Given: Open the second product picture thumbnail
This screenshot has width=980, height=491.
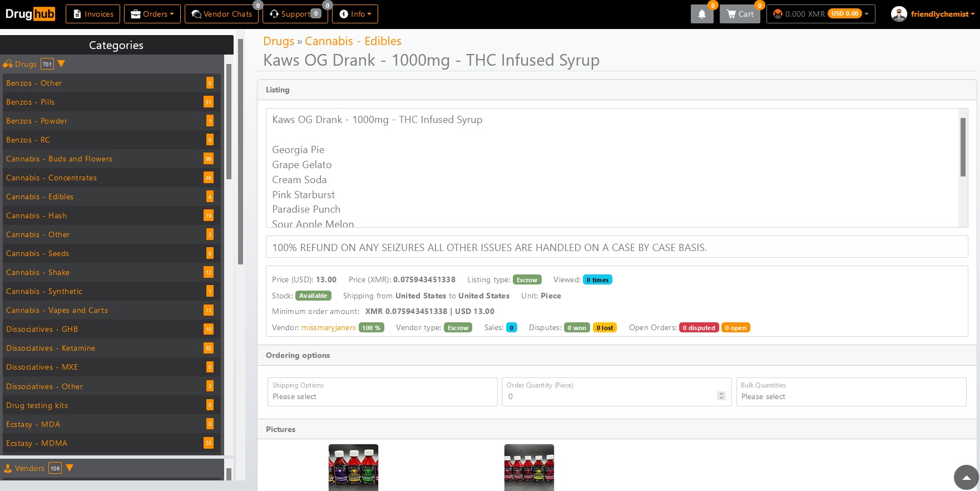Looking at the screenshot, I should tap(529, 468).
